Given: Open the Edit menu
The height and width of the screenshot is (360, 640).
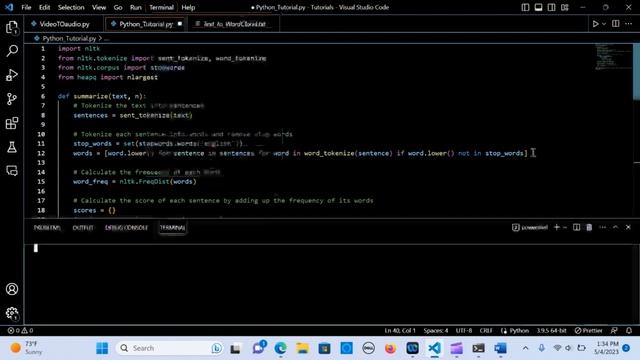Looking at the screenshot, I should pyautogui.click(x=44, y=7).
